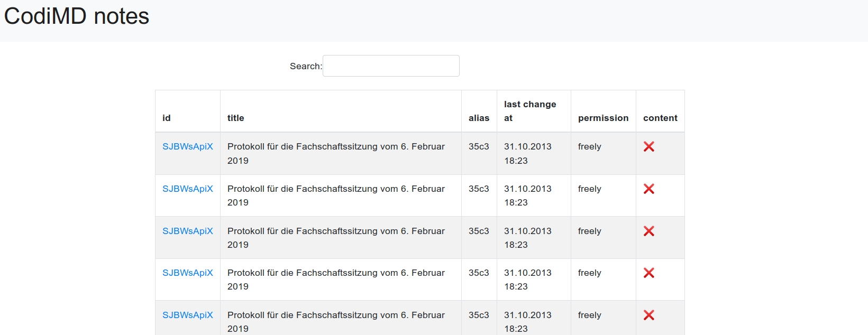The width and height of the screenshot is (868, 335).
Task: Click the alias column header
Action: [x=479, y=118]
